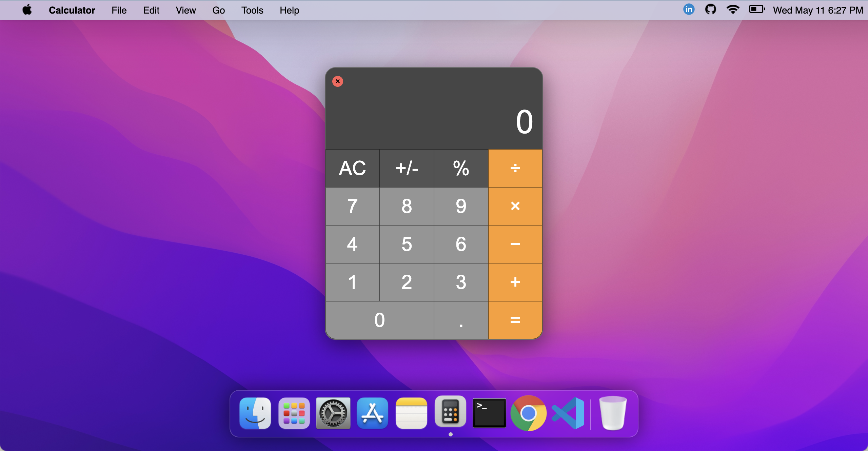Click the battery status icon
This screenshot has height=451, width=868.
[x=757, y=9]
